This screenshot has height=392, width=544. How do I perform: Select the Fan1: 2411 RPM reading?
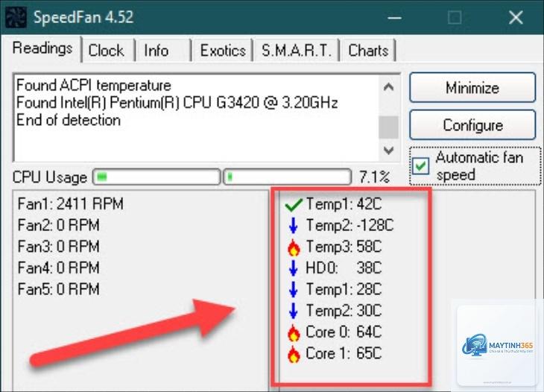point(71,204)
